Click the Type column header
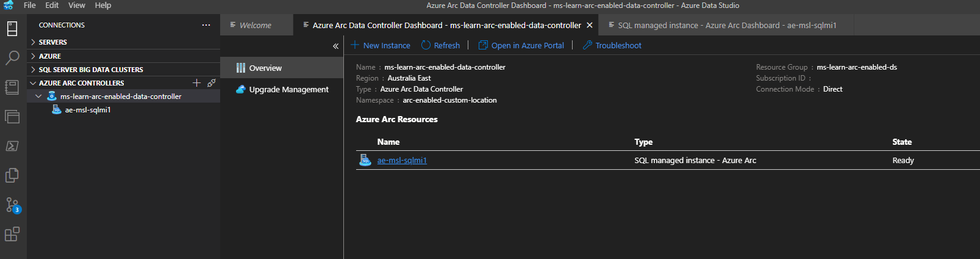The height and width of the screenshot is (259, 980). (643, 142)
